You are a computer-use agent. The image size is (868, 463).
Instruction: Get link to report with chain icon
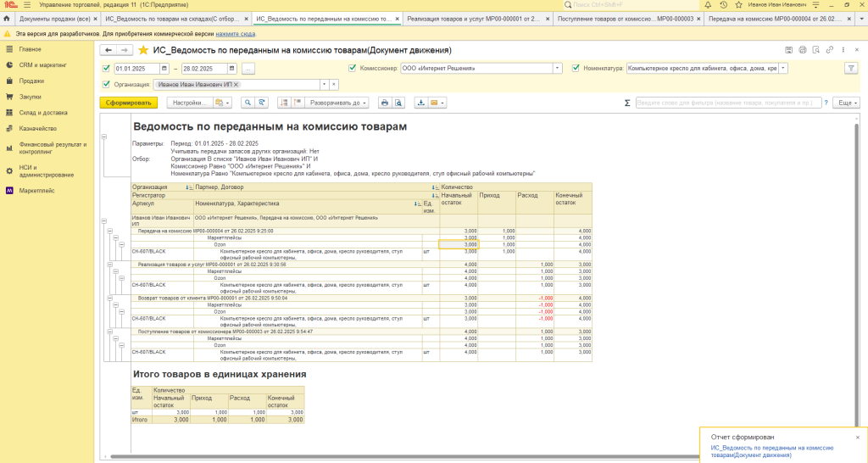click(829, 50)
